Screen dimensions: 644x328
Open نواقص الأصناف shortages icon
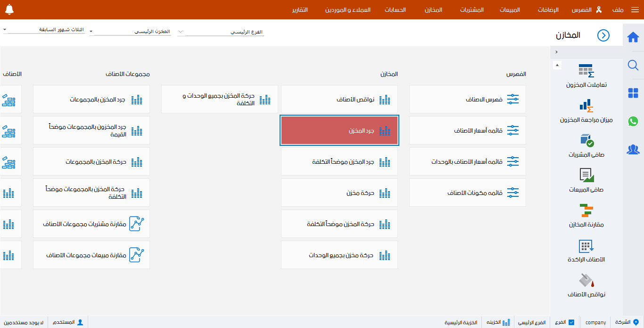point(586,283)
